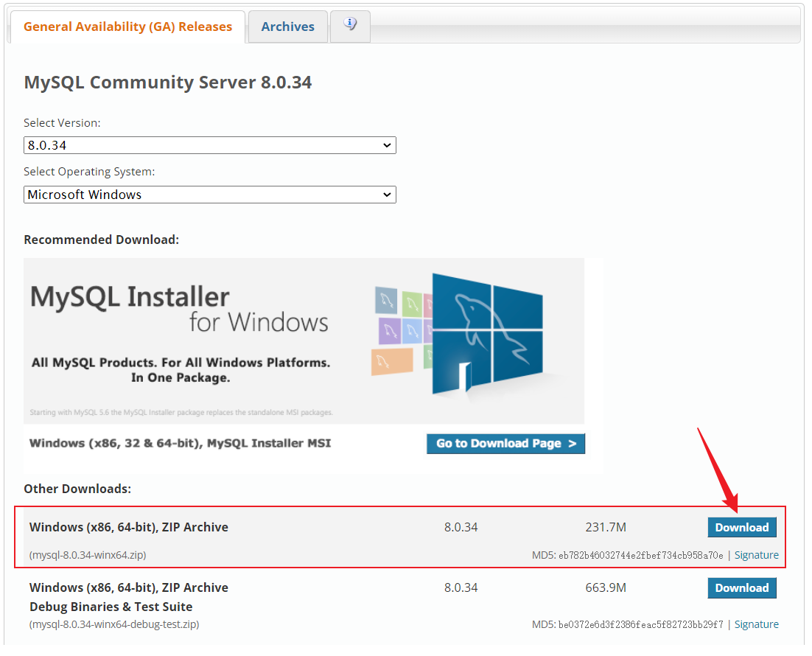The width and height of the screenshot is (812, 656).
Task: Click the MySQL Installer for Windows banner
Action: coord(304,341)
